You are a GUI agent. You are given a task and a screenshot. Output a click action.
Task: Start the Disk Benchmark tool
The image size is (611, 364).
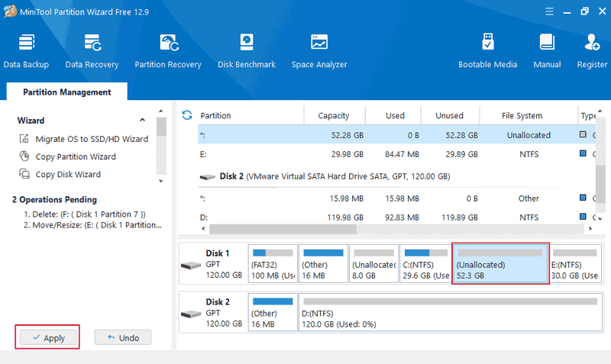[x=246, y=50]
